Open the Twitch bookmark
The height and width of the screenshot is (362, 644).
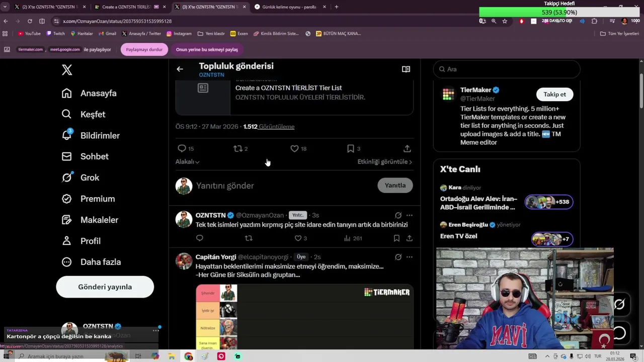click(55, 34)
